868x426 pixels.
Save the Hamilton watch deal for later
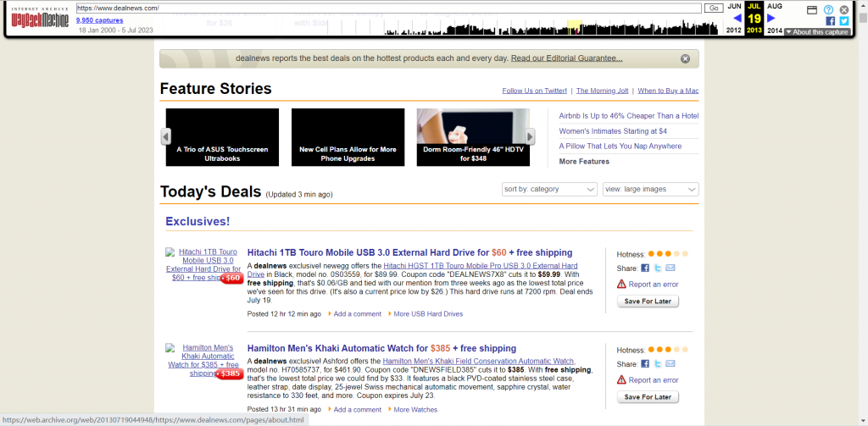(x=648, y=397)
